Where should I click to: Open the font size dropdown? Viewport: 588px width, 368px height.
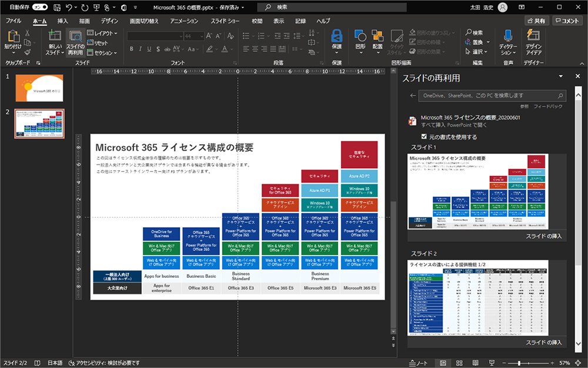pyautogui.click(x=202, y=36)
